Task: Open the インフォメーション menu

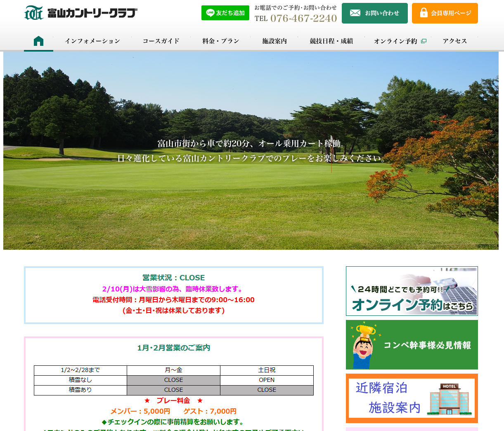Action: [92, 41]
